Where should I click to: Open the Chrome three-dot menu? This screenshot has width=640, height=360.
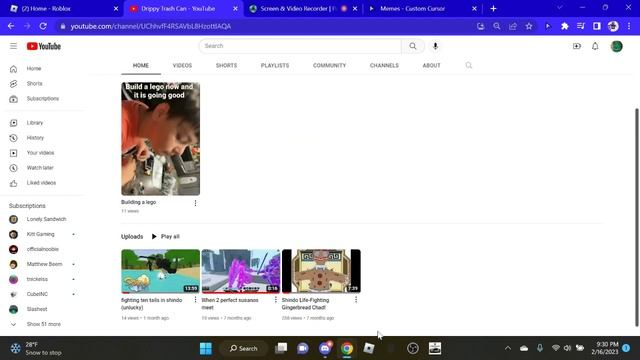click(x=629, y=26)
